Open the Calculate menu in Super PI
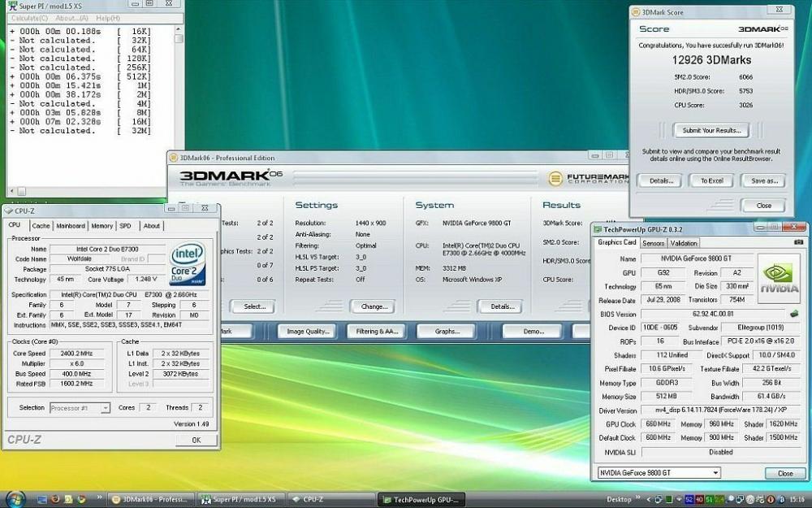The image size is (812, 508). coord(29,17)
